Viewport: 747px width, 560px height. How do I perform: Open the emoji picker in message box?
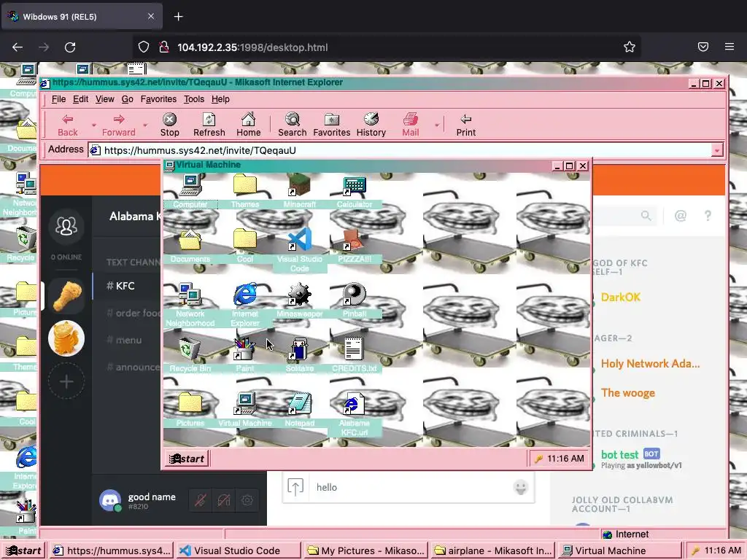pyautogui.click(x=520, y=487)
